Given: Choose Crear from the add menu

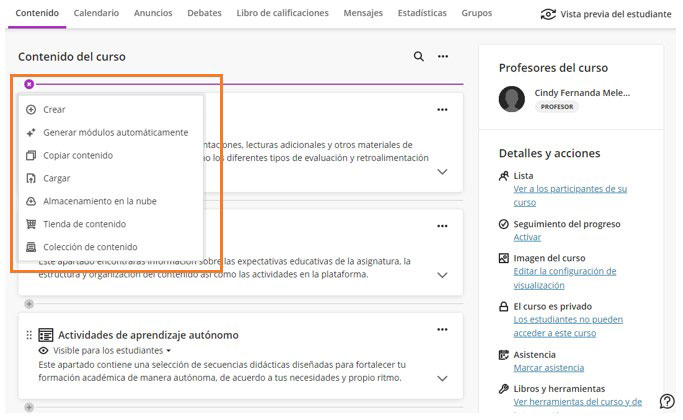Looking at the screenshot, I should 54,110.
